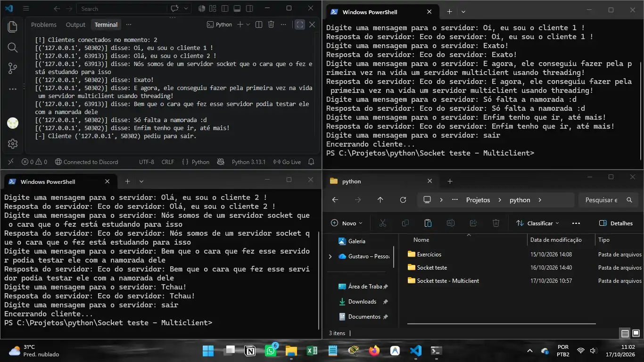The width and height of the screenshot is (644, 362).
Task: Split the terminal panel
Action: tap(259, 25)
